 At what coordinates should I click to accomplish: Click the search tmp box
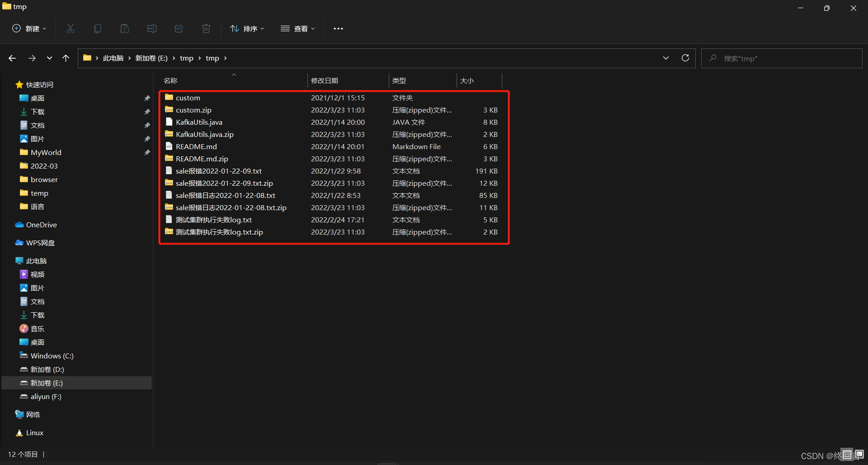(x=782, y=58)
